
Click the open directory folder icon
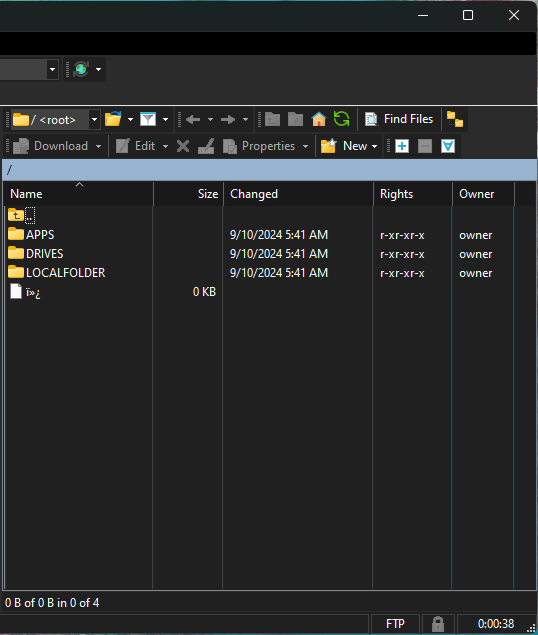pyautogui.click(x=113, y=119)
